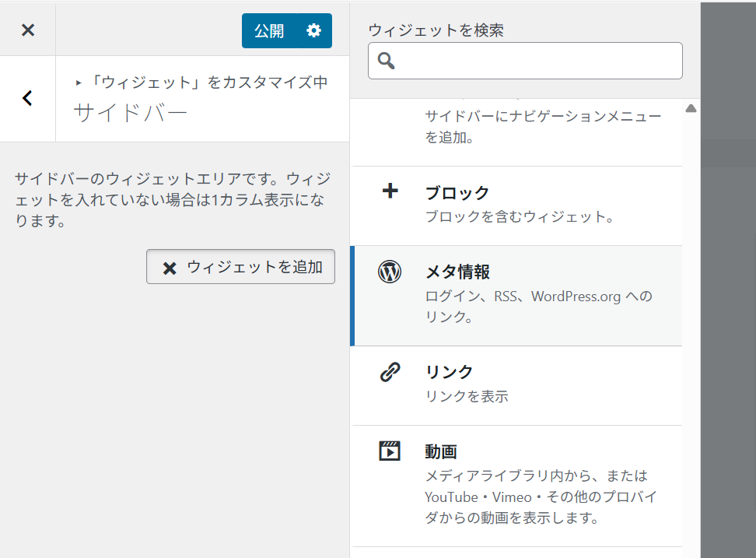756x558 pixels.
Task: Click the video player icon for 動画
Action: click(390, 451)
